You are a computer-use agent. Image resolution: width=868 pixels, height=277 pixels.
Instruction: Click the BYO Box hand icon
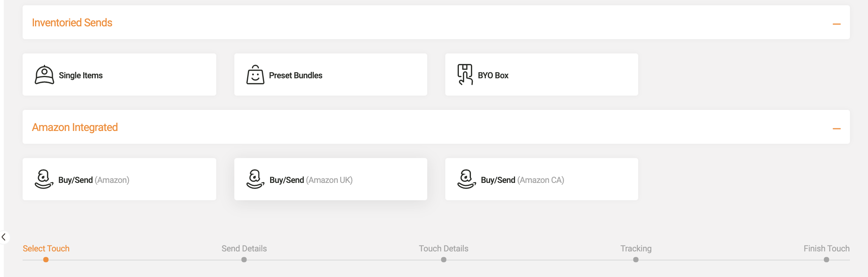[x=465, y=75]
